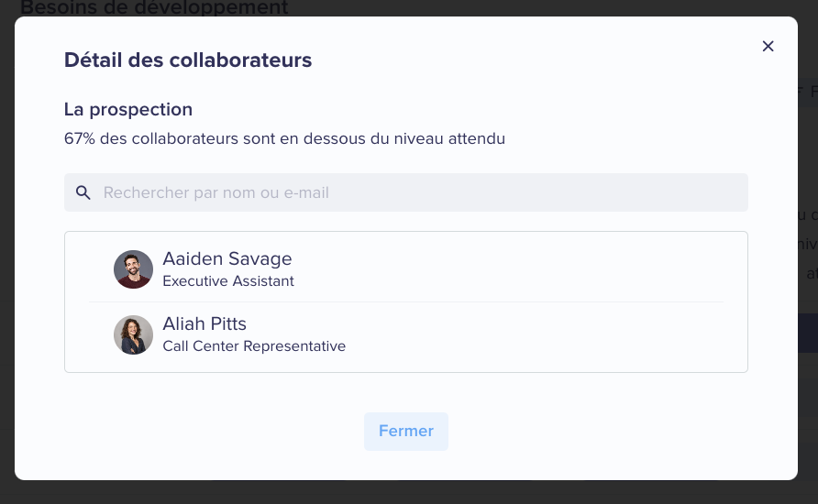Image resolution: width=818 pixels, height=504 pixels.
Task: Focus the 'Rechercher par nom ou e-mail' field
Action: [x=406, y=192]
